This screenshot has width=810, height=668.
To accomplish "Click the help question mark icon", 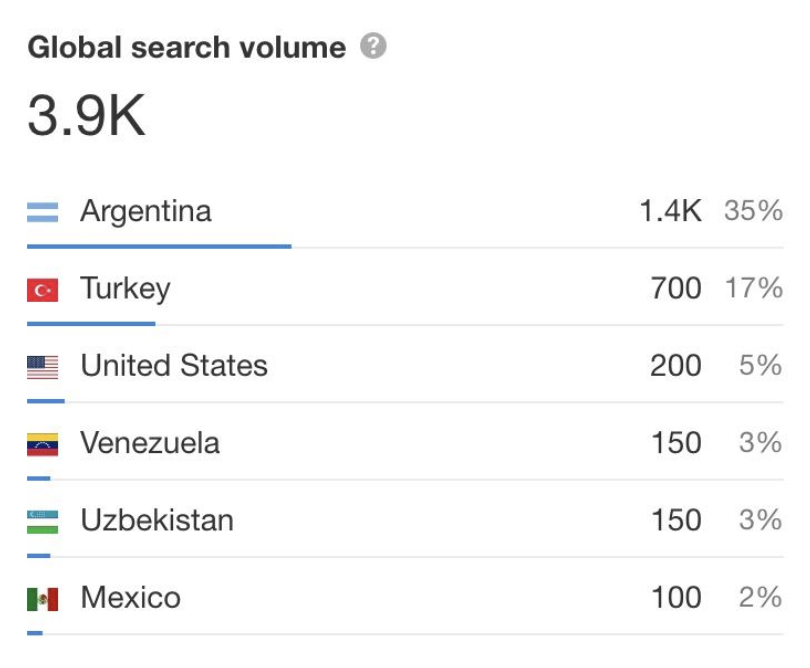I will coord(373,45).
